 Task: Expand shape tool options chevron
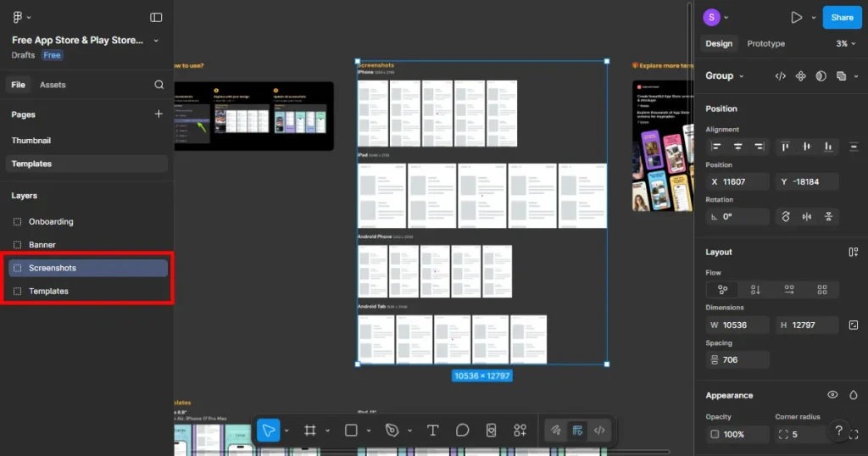coord(368,431)
